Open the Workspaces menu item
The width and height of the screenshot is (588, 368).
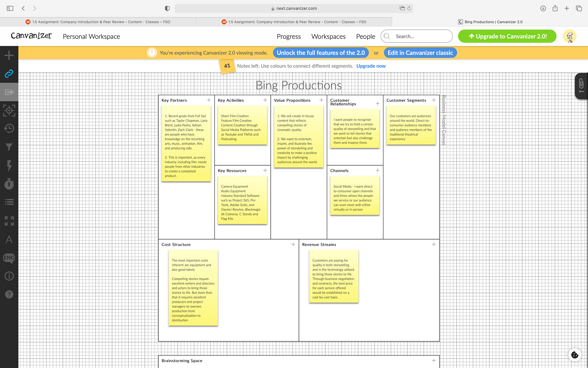coord(328,36)
